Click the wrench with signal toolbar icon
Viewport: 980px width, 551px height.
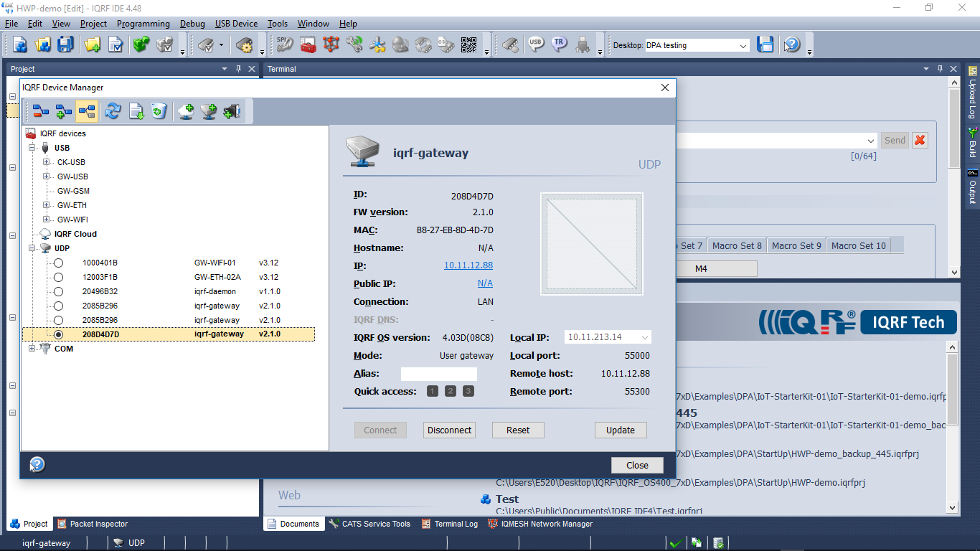click(354, 44)
